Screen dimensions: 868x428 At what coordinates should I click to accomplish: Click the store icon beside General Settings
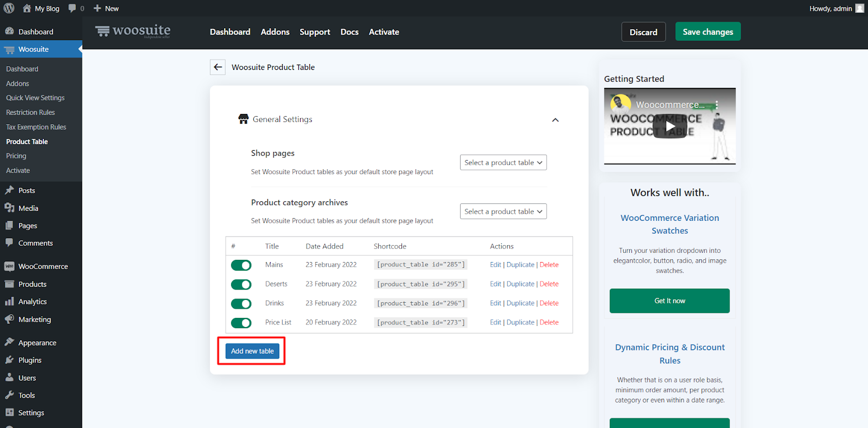click(x=244, y=119)
